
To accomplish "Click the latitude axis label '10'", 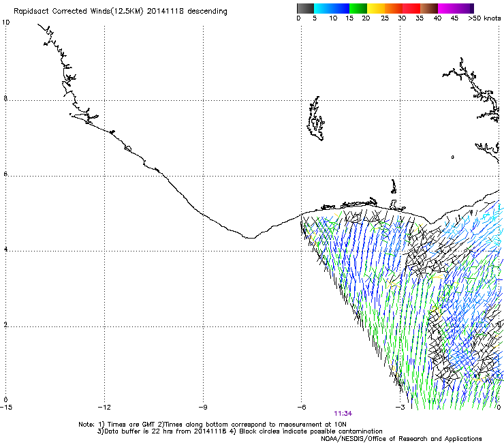I will coord(5,22).
